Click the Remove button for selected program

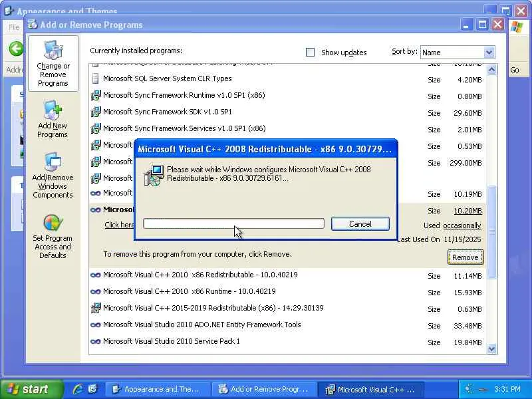[465, 257]
